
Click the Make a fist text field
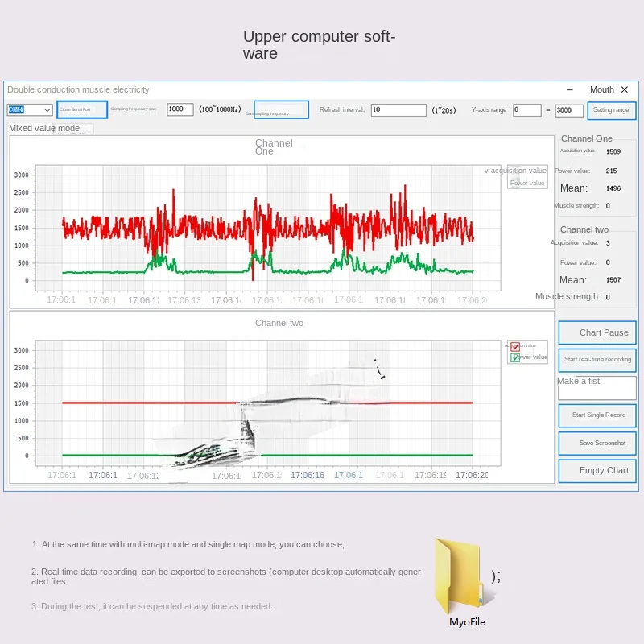[597, 388]
